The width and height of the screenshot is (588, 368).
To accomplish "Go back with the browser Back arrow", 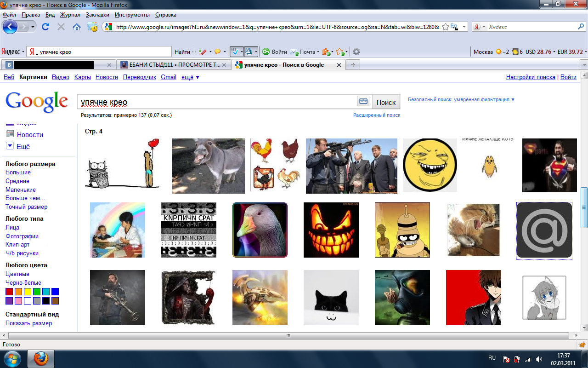I will [x=10, y=27].
